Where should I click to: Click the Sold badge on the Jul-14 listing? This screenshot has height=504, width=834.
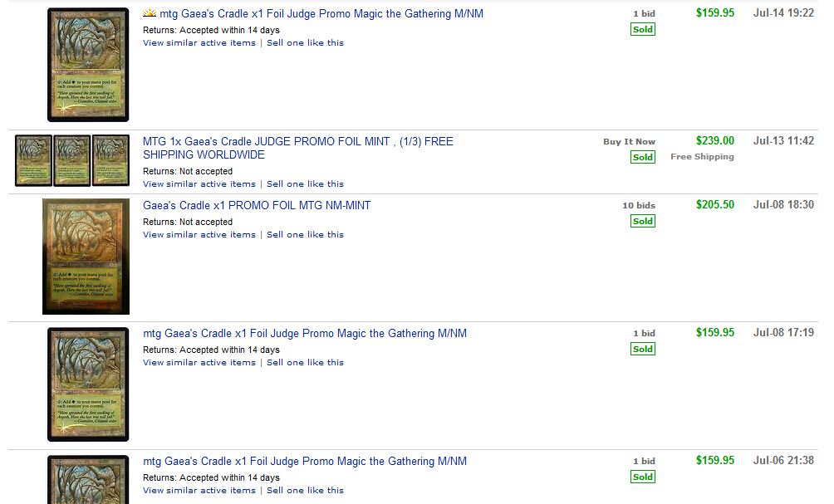click(x=643, y=29)
